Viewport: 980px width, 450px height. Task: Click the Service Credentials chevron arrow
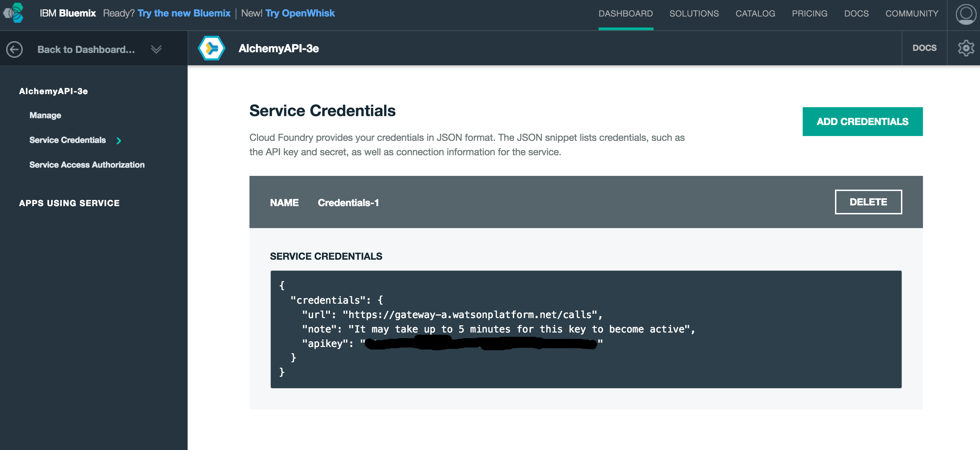coord(119,141)
